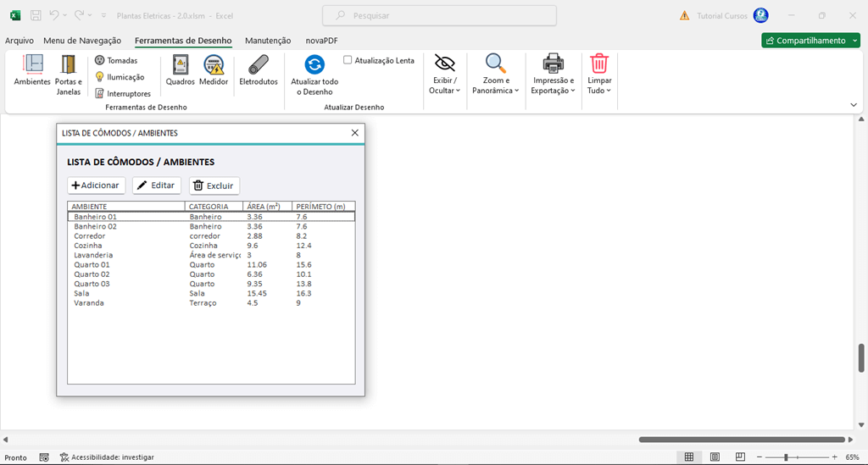Open Acessibilidade: investigar status
Image resolution: width=868 pixels, height=465 pixels.
pyautogui.click(x=107, y=457)
